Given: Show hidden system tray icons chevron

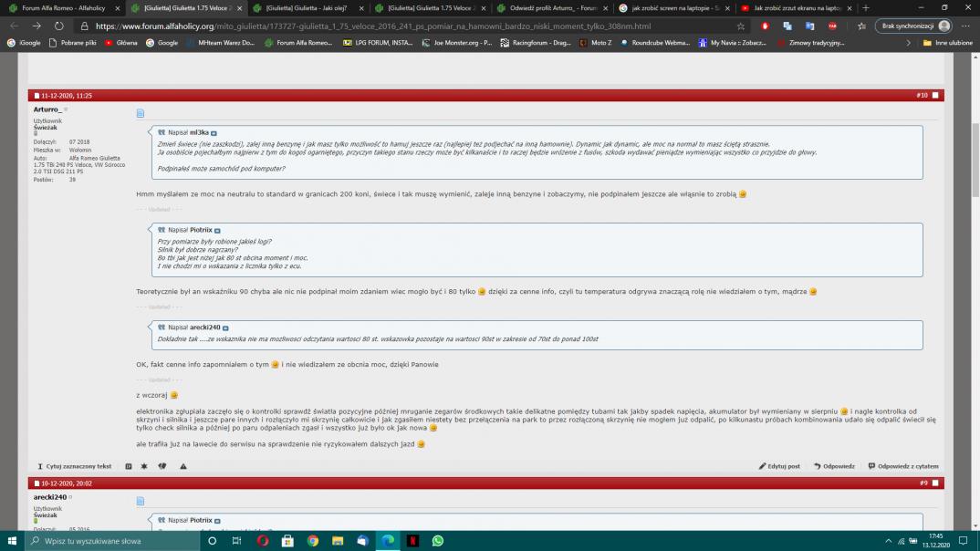Looking at the screenshot, I should pyautogui.click(x=888, y=541).
